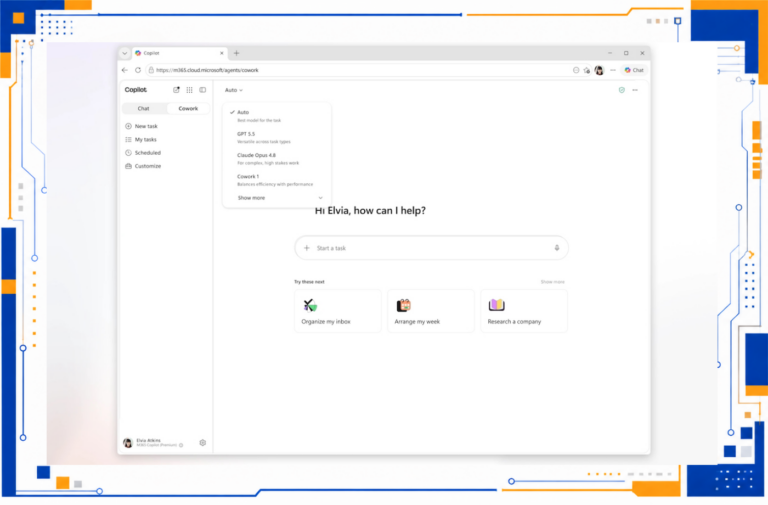Click info icon next to M365 Copilot Premium
Image resolution: width=768 pixels, height=505 pixels.
click(x=181, y=445)
